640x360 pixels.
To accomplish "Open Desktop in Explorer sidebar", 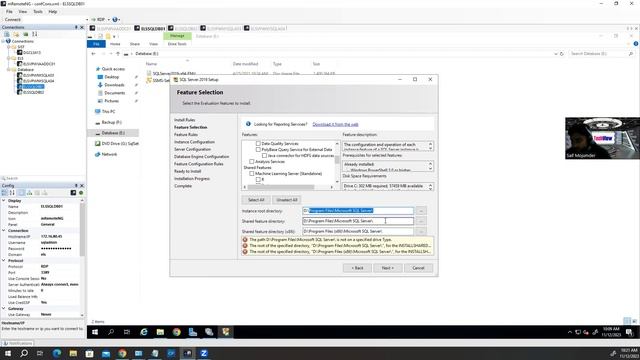I will [x=111, y=77].
